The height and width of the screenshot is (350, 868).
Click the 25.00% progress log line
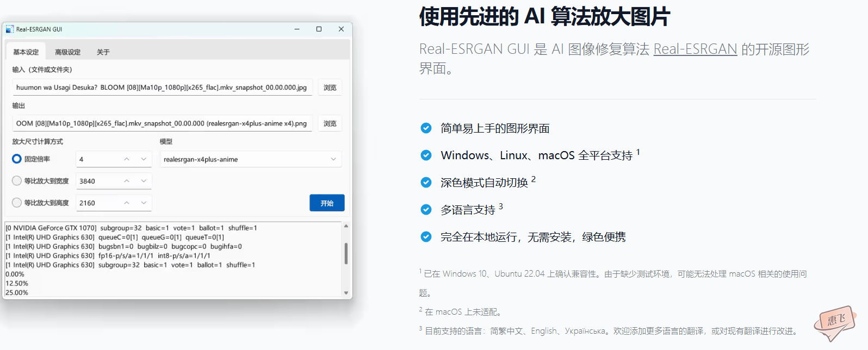click(x=17, y=293)
